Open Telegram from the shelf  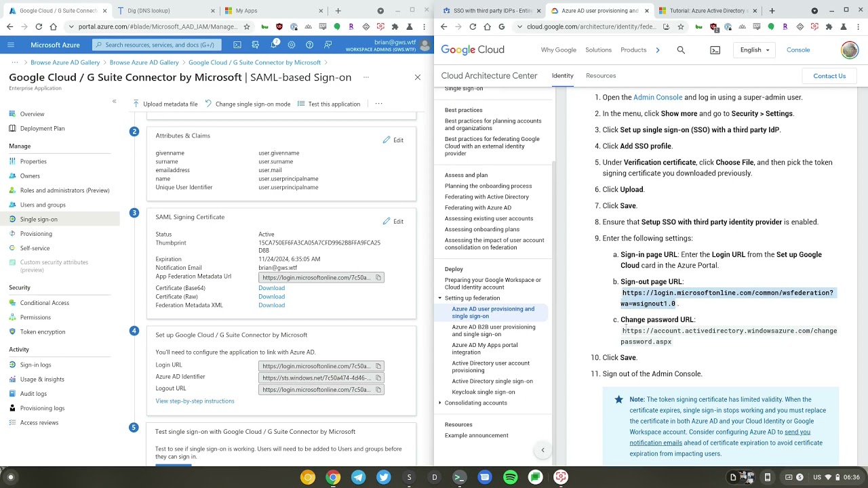358,477
